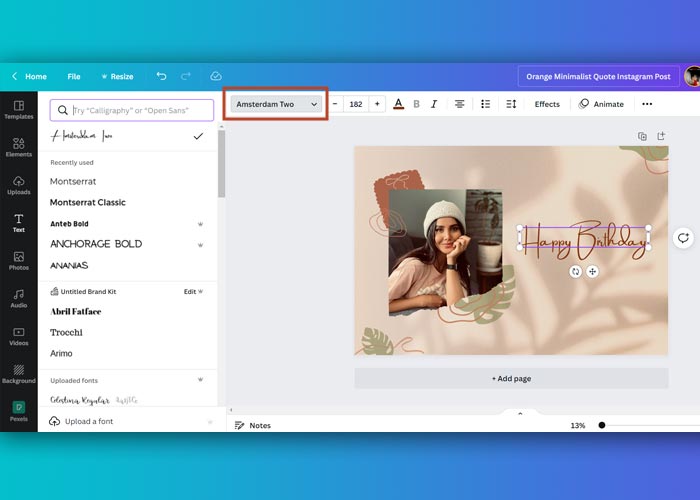Click the add page icon above canvas
Viewport: 700px width, 500px height.
point(661,136)
